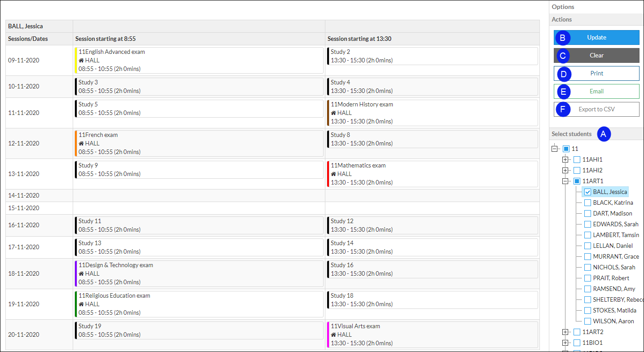Click the Update button
The width and height of the screenshot is (644, 352).
coord(596,38)
